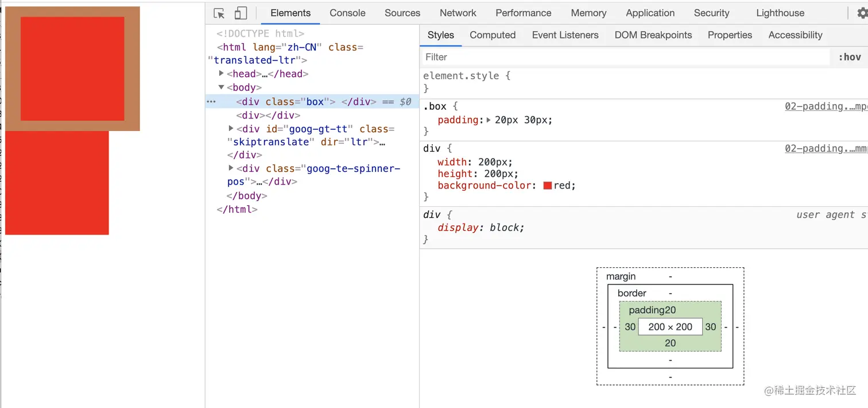868x408 pixels.
Task: Switch to the Console tab
Action: click(x=347, y=13)
